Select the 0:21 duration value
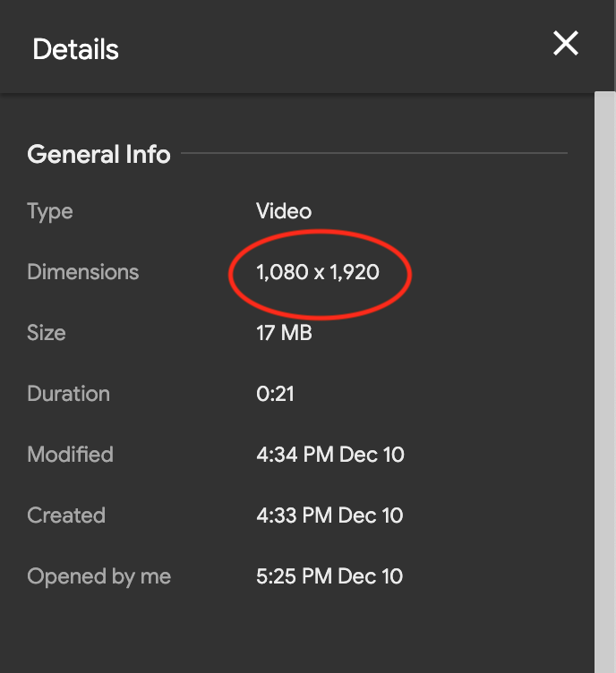The width and height of the screenshot is (616, 673). pyautogui.click(x=275, y=394)
